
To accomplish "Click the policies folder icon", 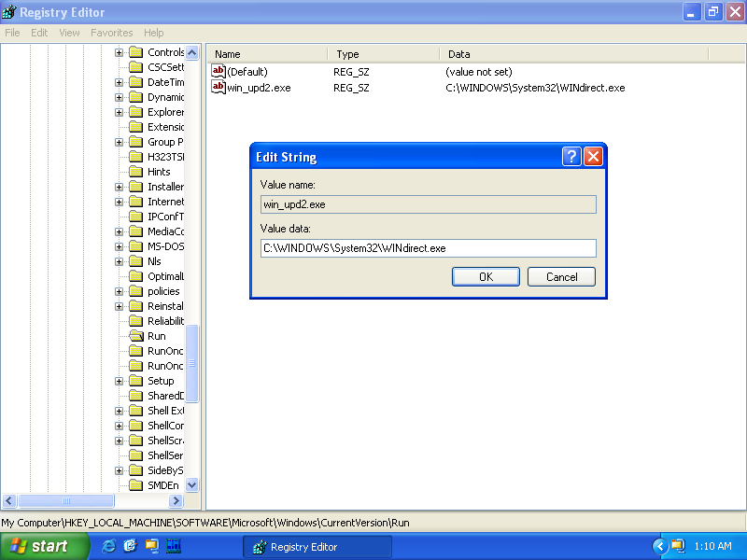I will [136, 291].
